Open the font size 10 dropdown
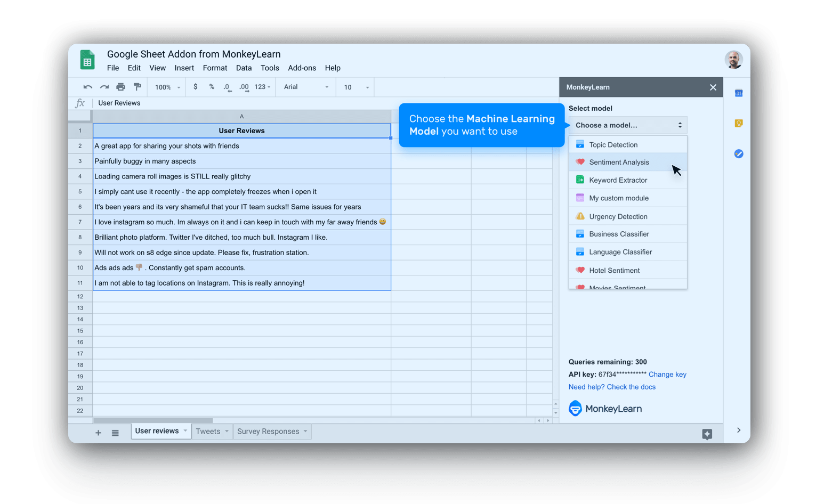This screenshot has height=504, width=824. click(356, 87)
